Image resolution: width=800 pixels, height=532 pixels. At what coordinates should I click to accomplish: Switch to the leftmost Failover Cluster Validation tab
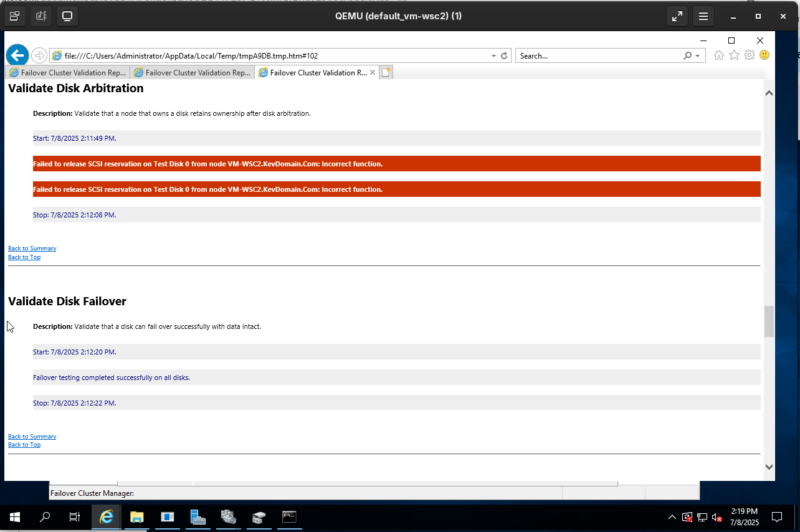(67, 72)
